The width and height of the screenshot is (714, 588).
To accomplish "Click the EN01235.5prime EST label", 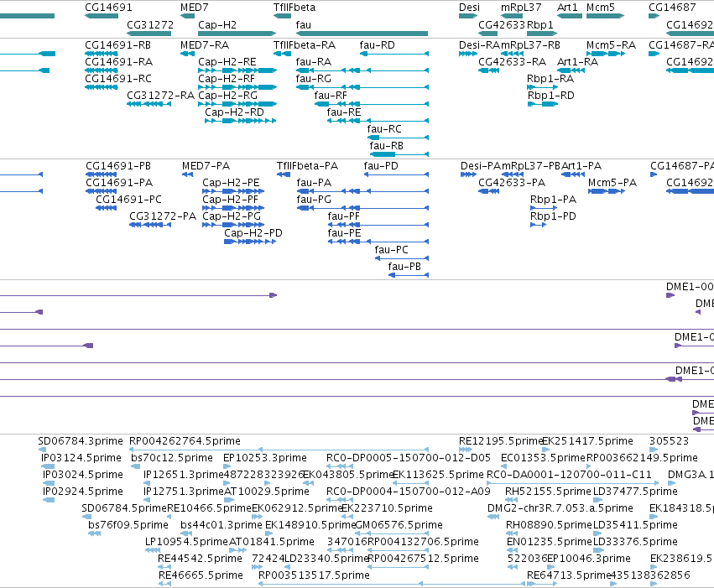I will coord(550,542).
